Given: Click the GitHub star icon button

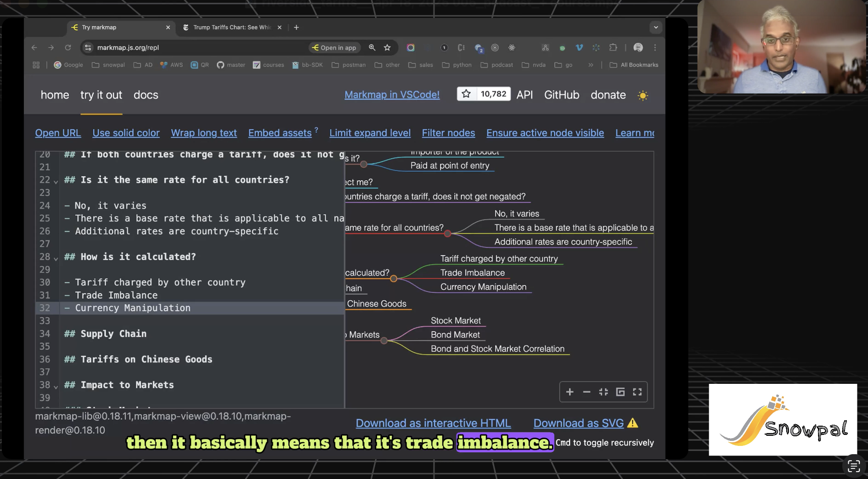Looking at the screenshot, I should [466, 94].
